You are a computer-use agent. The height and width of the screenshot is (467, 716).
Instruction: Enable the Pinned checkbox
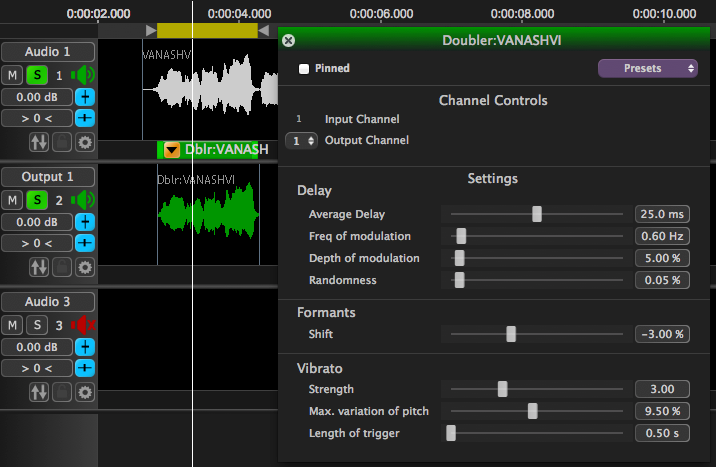tap(304, 69)
